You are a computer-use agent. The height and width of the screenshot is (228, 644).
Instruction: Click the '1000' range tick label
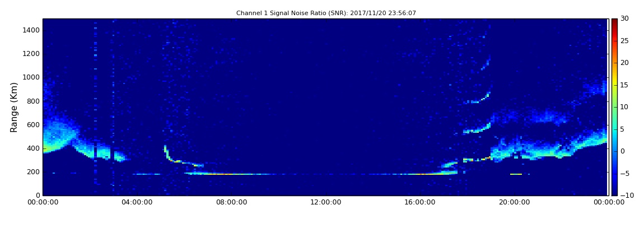[31, 77]
